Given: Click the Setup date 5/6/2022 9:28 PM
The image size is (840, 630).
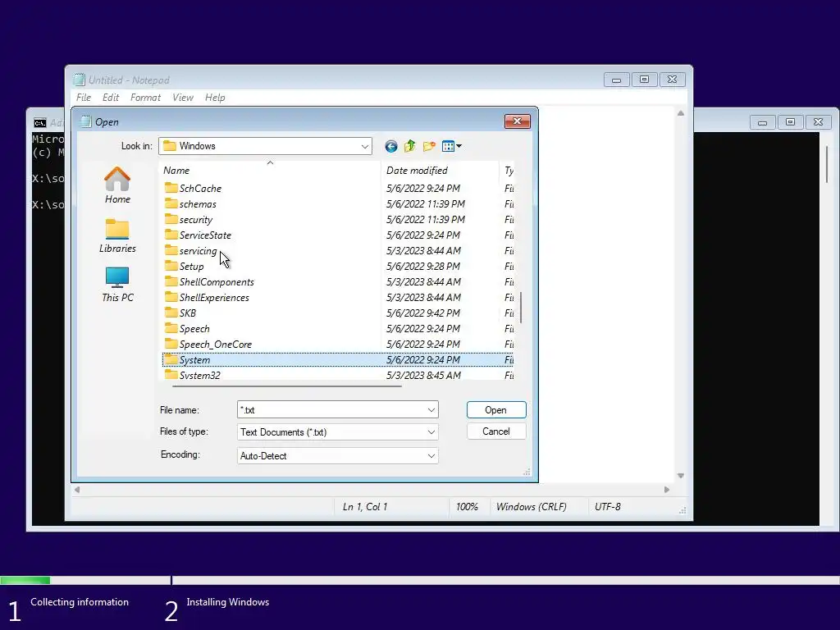Looking at the screenshot, I should pos(423,267).
